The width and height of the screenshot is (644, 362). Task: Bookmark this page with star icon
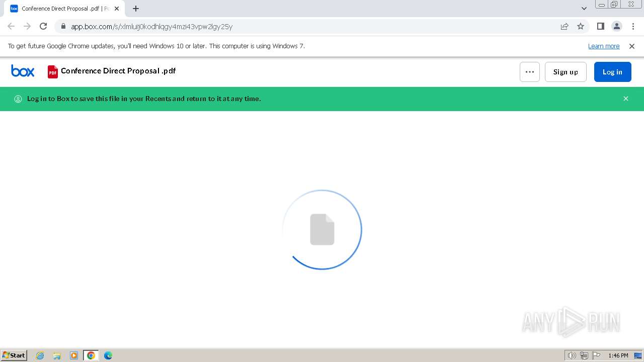coord(581,26)
